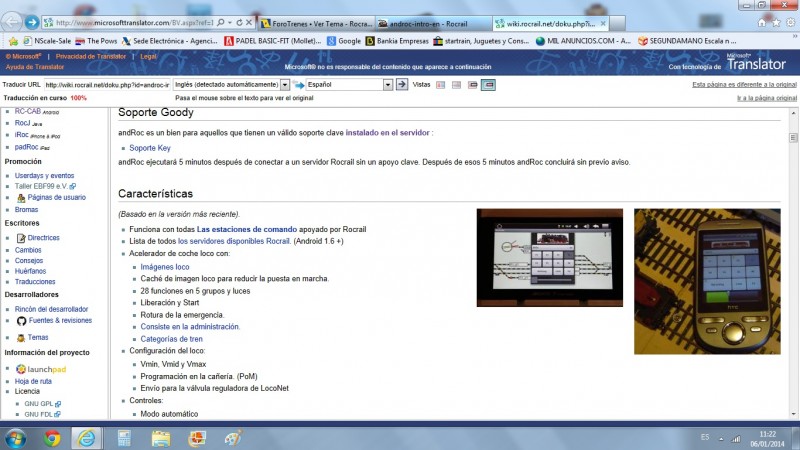Enlarge the tablet andRoc screenshot thumbnail
Viewport: 800px width, 450px height.
549,258
